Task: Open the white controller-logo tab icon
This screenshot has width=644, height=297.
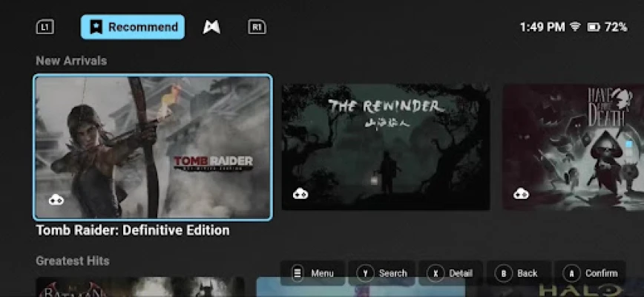Action: (x=211, y=27)
